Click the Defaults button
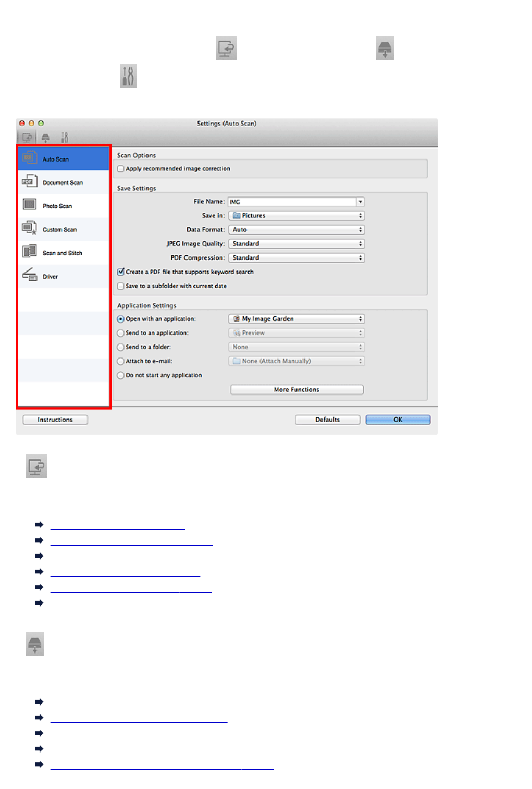 click(328, 420)
